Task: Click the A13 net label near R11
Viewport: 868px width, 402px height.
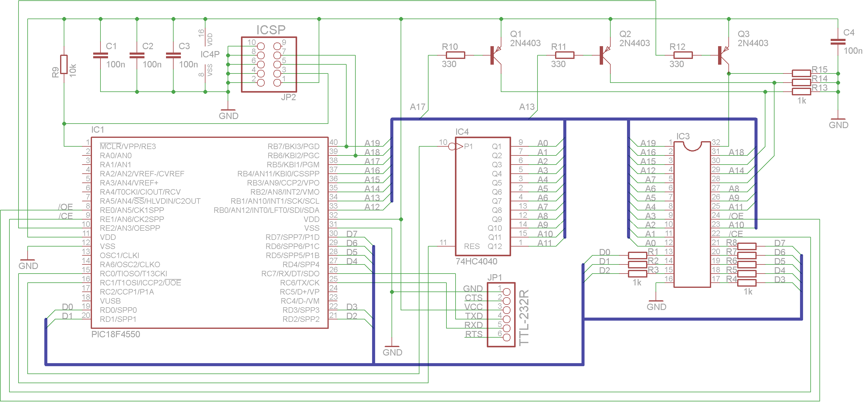Action: point(527,107)
